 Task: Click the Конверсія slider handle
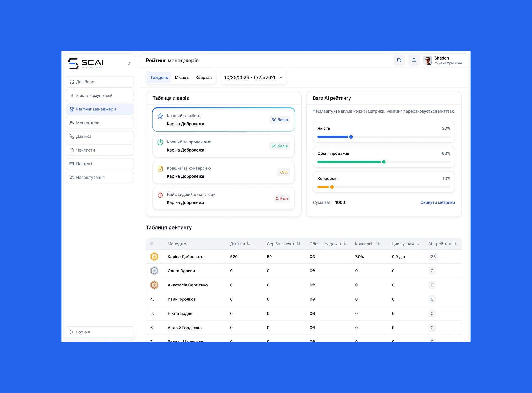tap(332, 187)
